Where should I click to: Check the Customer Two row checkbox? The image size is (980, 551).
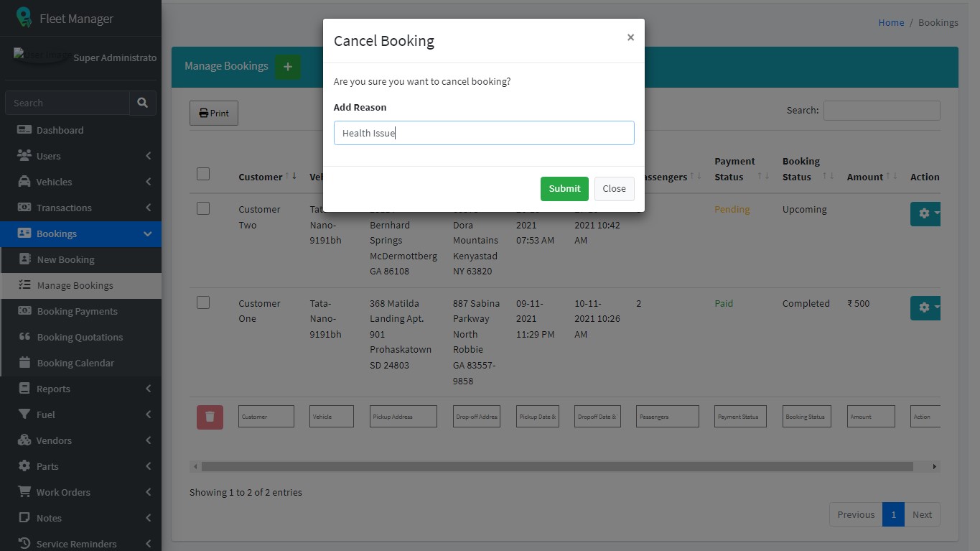click(x=203, y=208)
